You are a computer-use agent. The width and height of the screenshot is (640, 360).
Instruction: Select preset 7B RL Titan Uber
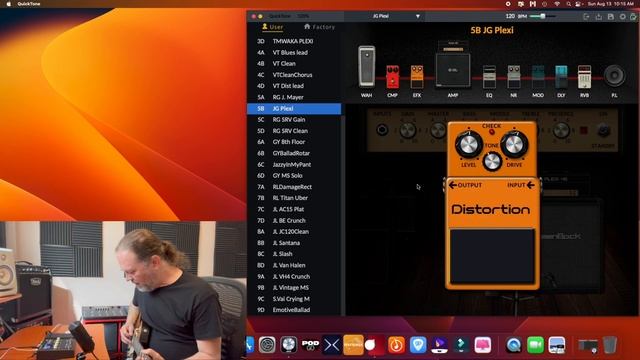point(294,198)
